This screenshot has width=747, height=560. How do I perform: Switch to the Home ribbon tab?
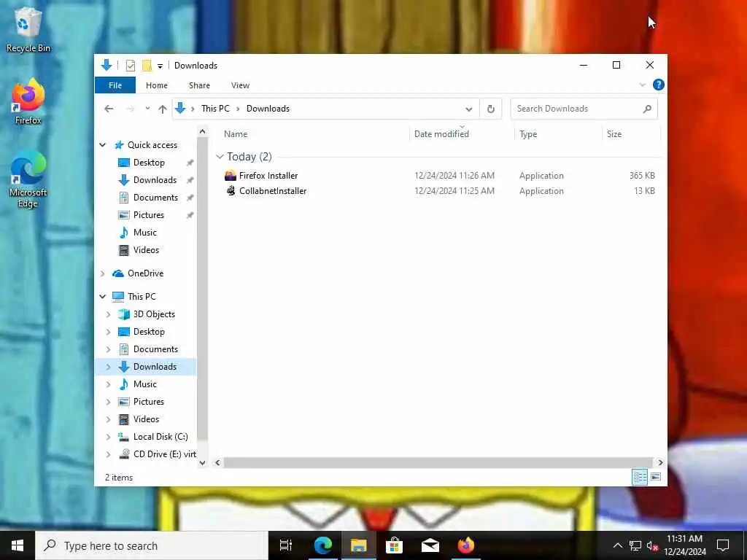[157, 85]
